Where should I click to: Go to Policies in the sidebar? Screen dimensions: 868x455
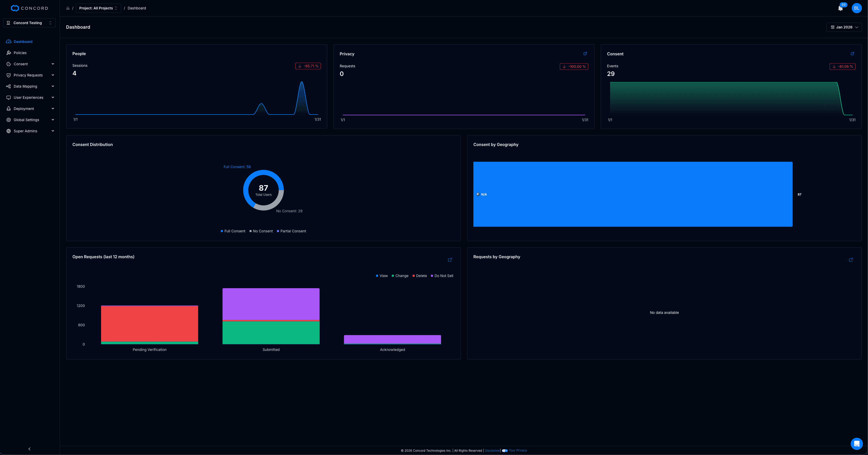[20, 53]
